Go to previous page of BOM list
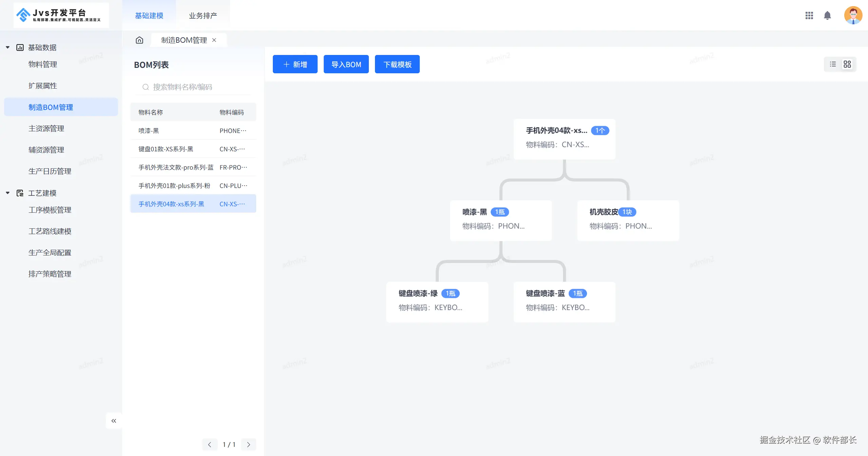Viewport: 868px width, 456px height. pos(210,444)
